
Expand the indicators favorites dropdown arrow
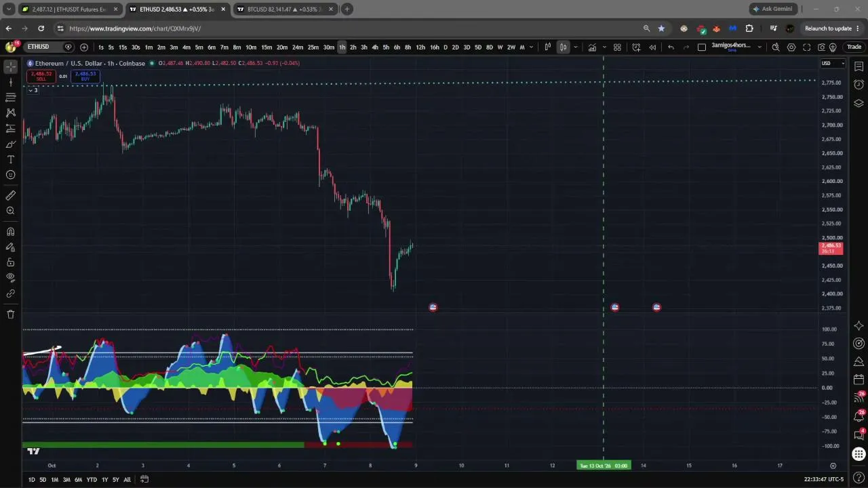pos(605,47)
